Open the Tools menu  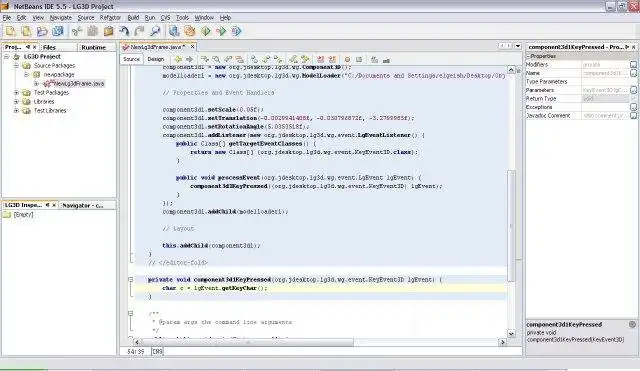coord(182,18)
